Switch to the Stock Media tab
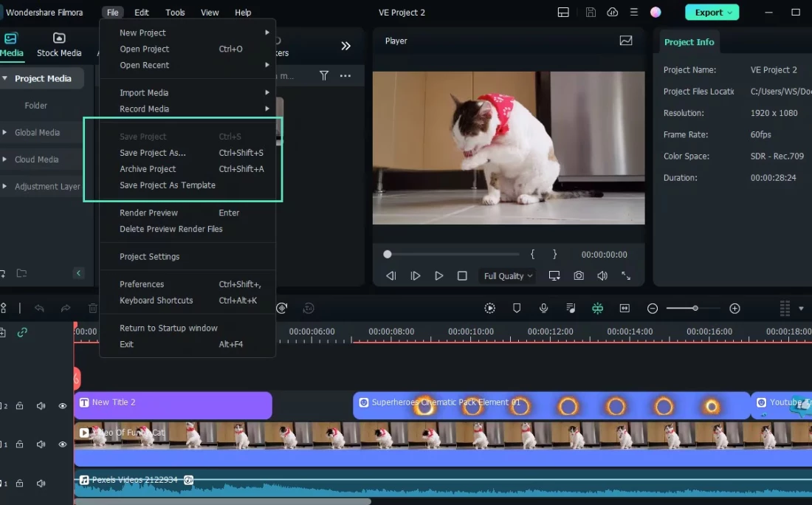The width and height of the screenshot is (812, 505). coord(59,45)
